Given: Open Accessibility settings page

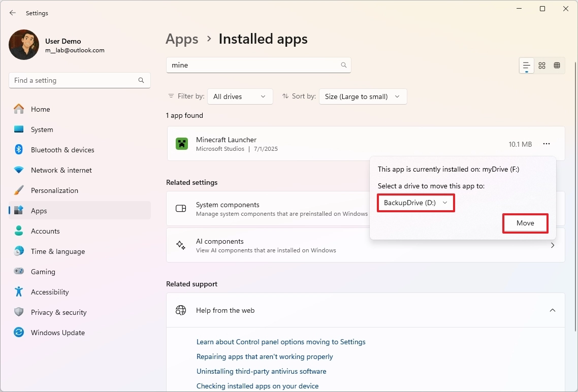Looking at the screenshot, I should pyautogui.click(x=80, y=292).
